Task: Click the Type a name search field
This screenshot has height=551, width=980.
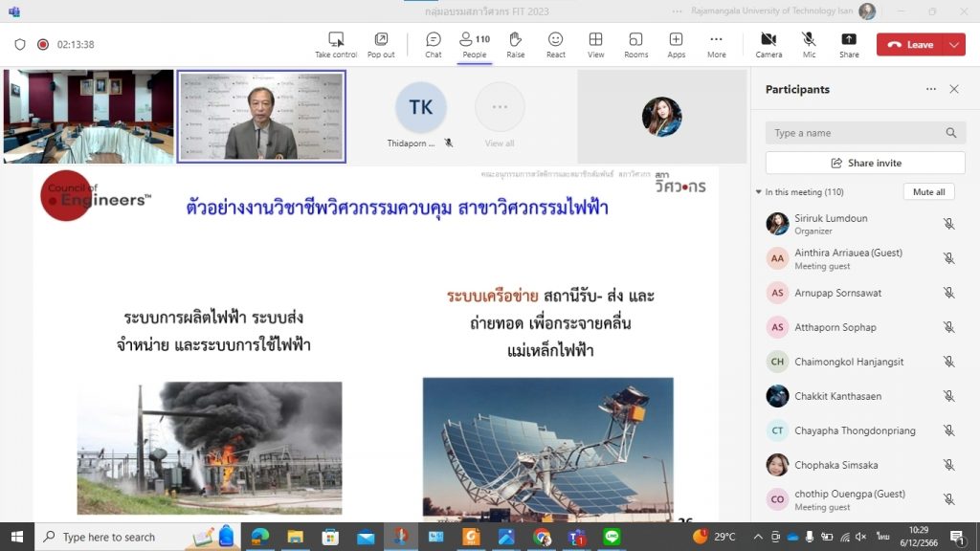Action: 857,133
